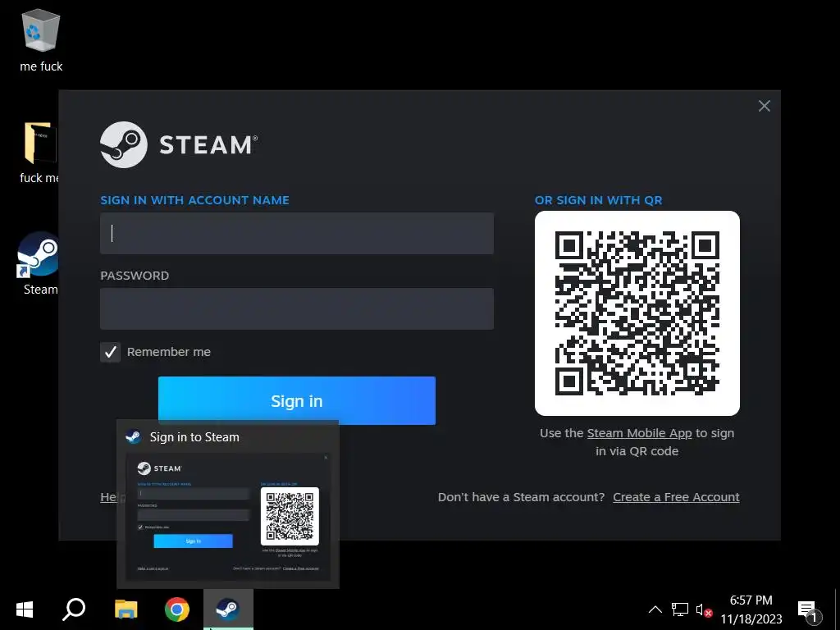
Task: Uncheck the Remember me checkbox
Action: (111, 352)
